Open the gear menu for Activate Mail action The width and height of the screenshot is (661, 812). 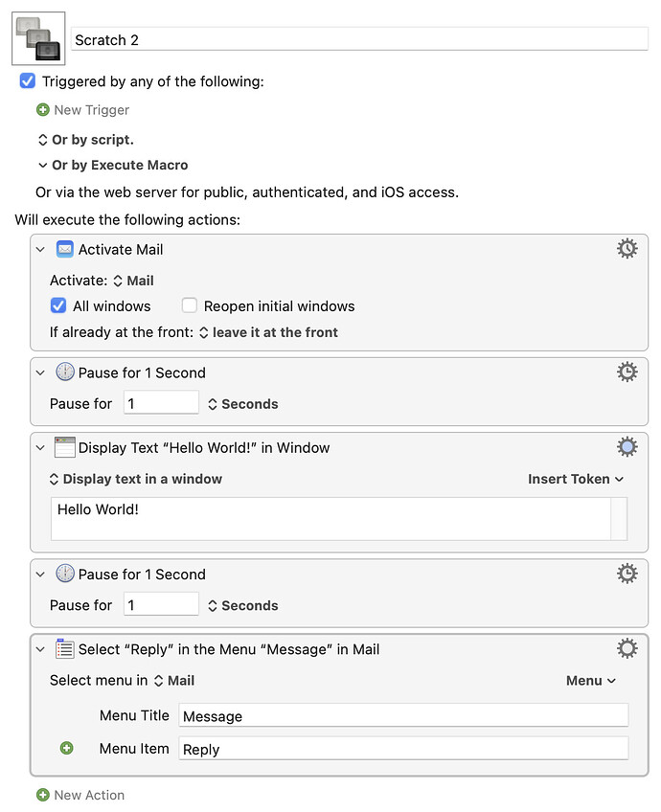(627, 249)
